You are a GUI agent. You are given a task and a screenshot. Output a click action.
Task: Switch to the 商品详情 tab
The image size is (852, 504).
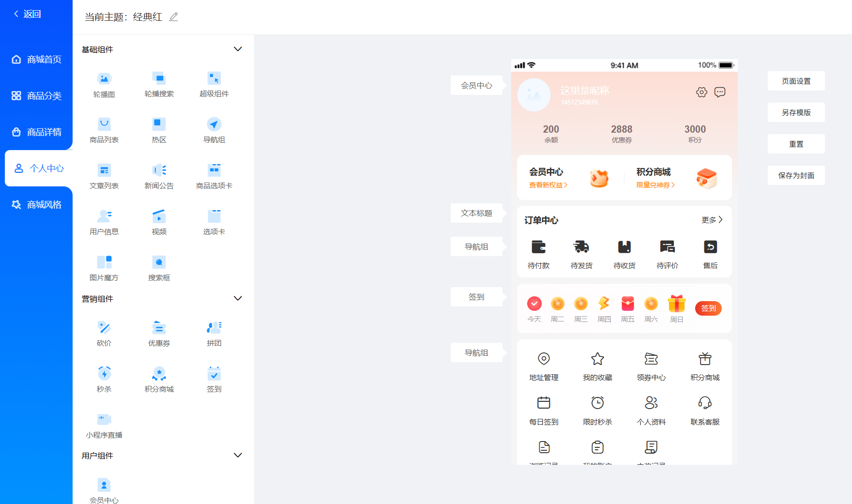tap(36, 132)
